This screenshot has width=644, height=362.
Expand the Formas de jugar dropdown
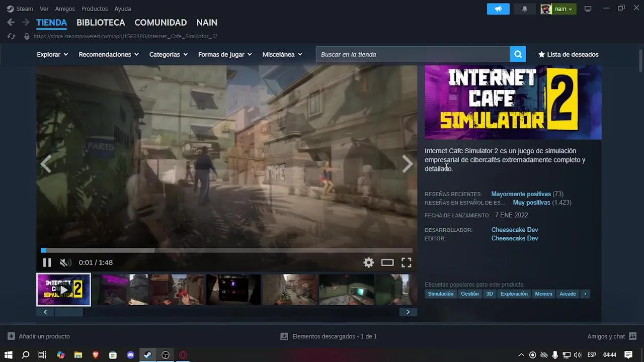225,54
